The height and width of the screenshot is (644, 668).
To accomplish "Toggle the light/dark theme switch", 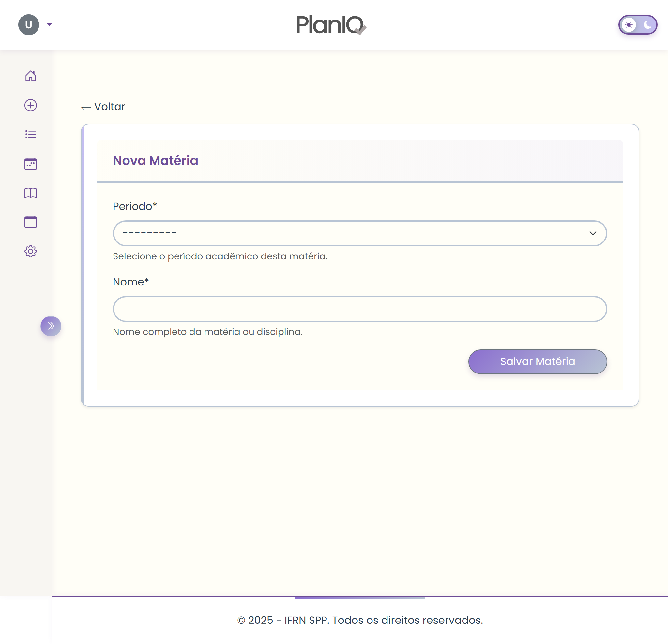I will 638,25.
